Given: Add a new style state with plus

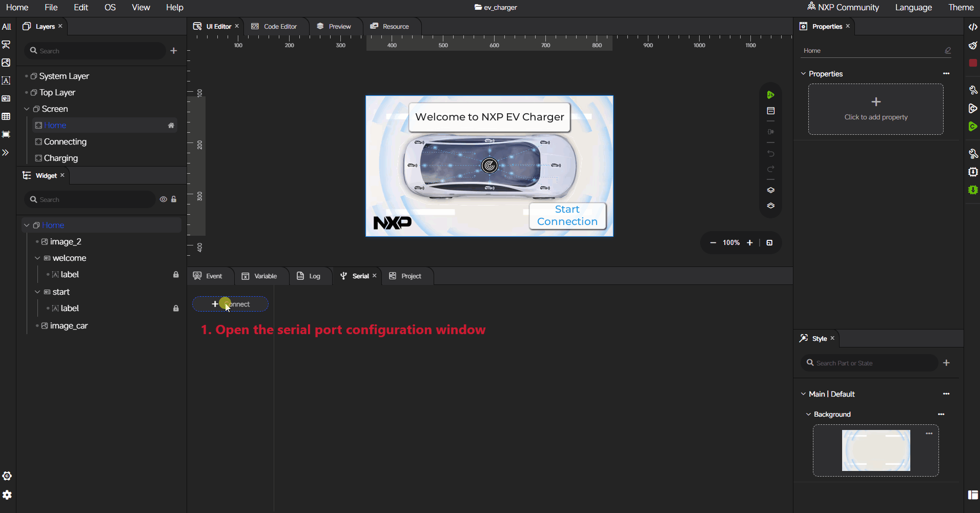Looking at the screenshot, I should (946, 363).
